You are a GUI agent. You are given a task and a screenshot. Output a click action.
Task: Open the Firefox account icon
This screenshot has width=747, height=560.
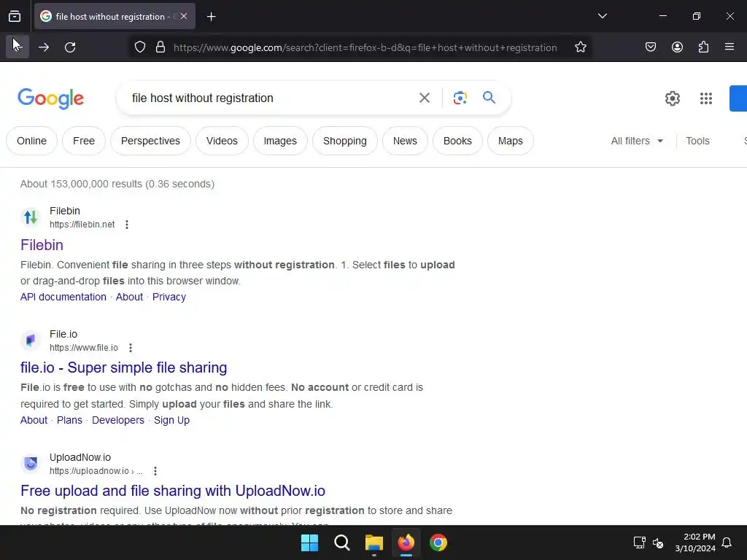click(677, 47)
